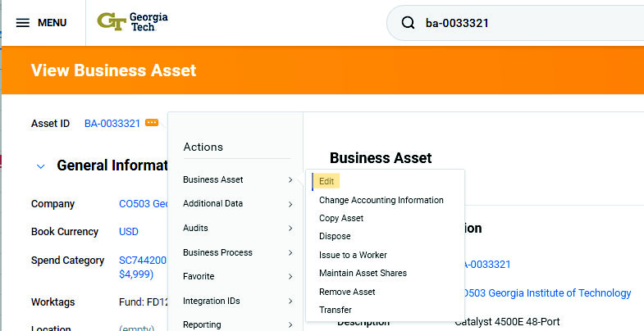
Task: Open Business Process in Actions list
Action: tap(217, 252)
